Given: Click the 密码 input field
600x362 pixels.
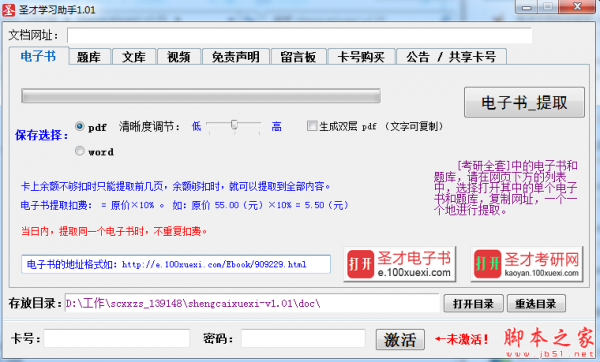Looking at the screenshot, I should 303,339.
